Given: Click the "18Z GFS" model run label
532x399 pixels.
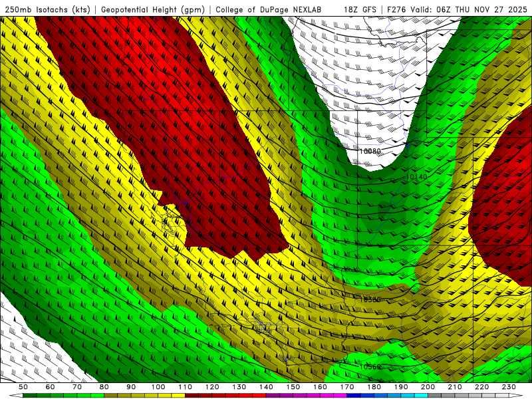Looking at the screenshot, I should (360, 10).
